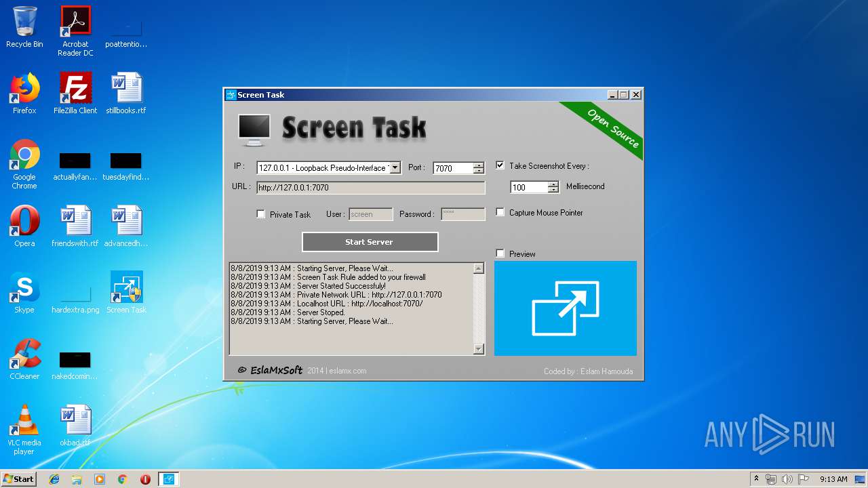Increase Port value with up arrow

tap(479, 165)
